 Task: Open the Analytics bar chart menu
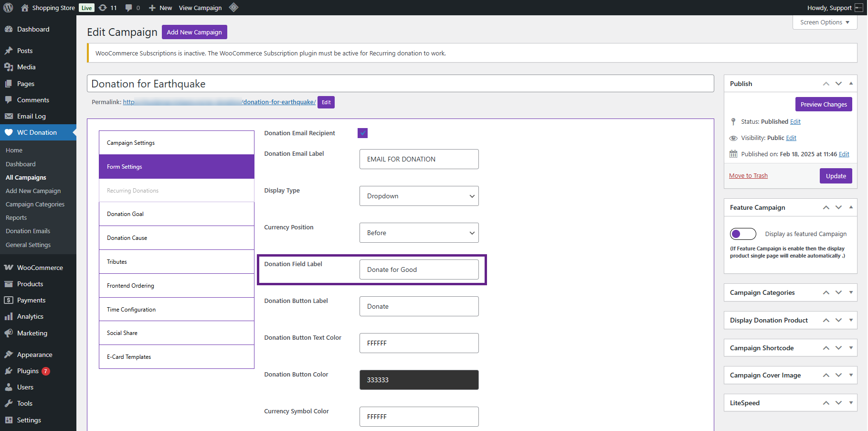pos(30,316)
